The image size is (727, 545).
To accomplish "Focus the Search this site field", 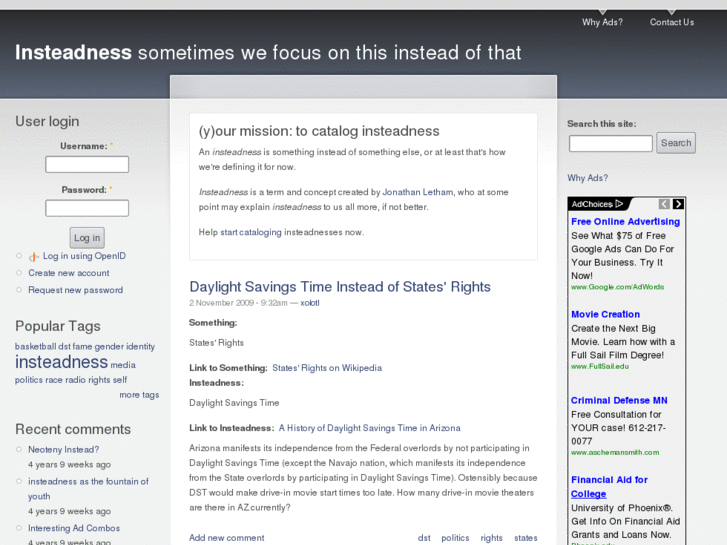I will (611, 143).
